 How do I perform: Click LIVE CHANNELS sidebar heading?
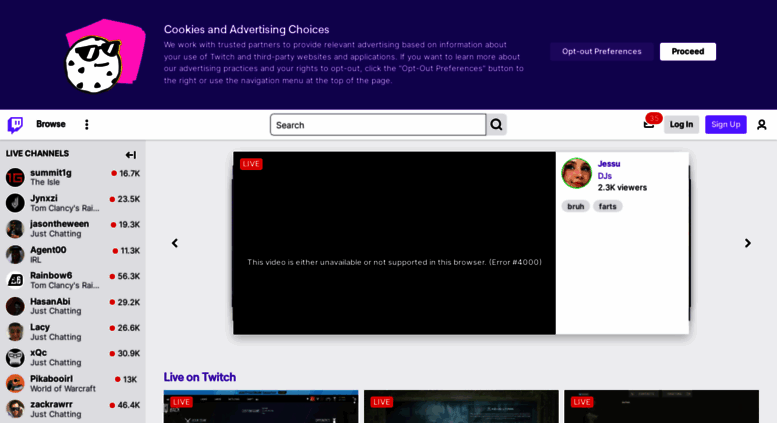point(37,154)
